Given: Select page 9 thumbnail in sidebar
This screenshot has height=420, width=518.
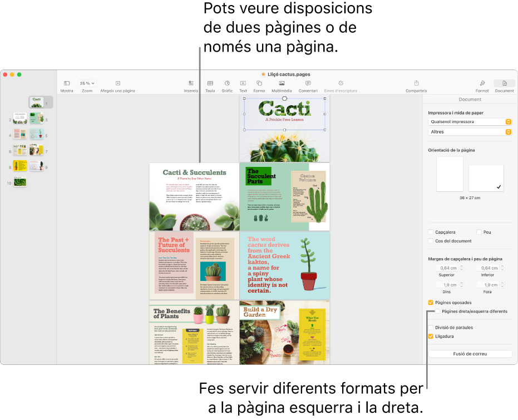Looking at the screenshot, I should point(37,165).
